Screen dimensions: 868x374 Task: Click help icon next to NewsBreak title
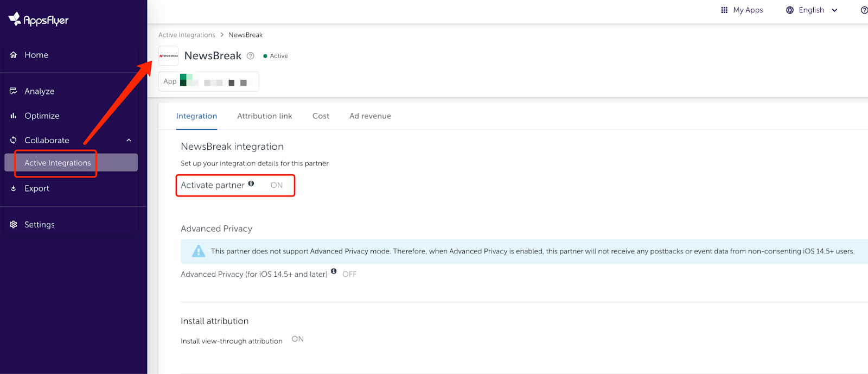click(x=251, y=56)
